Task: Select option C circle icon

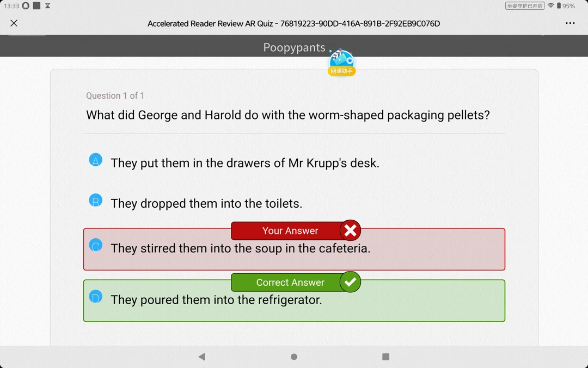Action: coord(96,245)
